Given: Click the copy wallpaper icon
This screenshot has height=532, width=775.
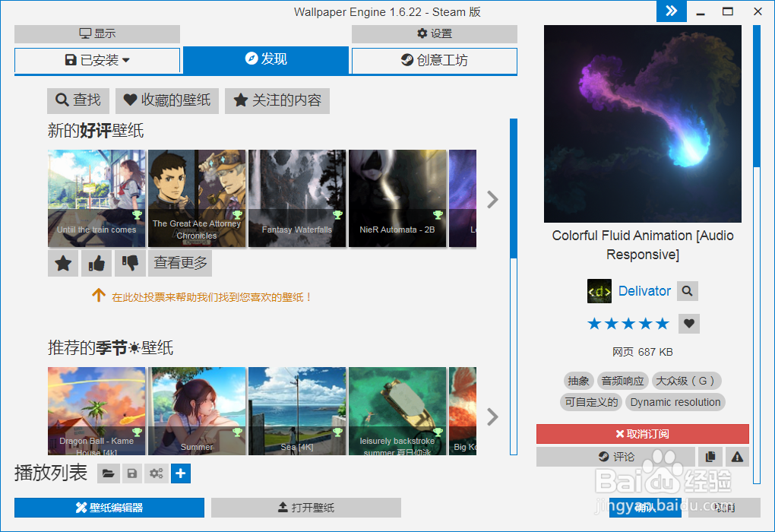Looking at the screenshot, I should point(710,457).
